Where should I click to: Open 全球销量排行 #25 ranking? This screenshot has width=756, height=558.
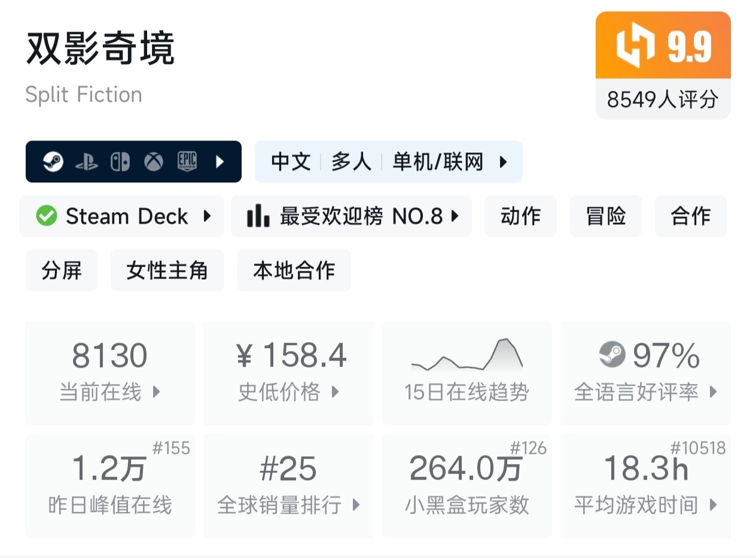coord(288,485)
